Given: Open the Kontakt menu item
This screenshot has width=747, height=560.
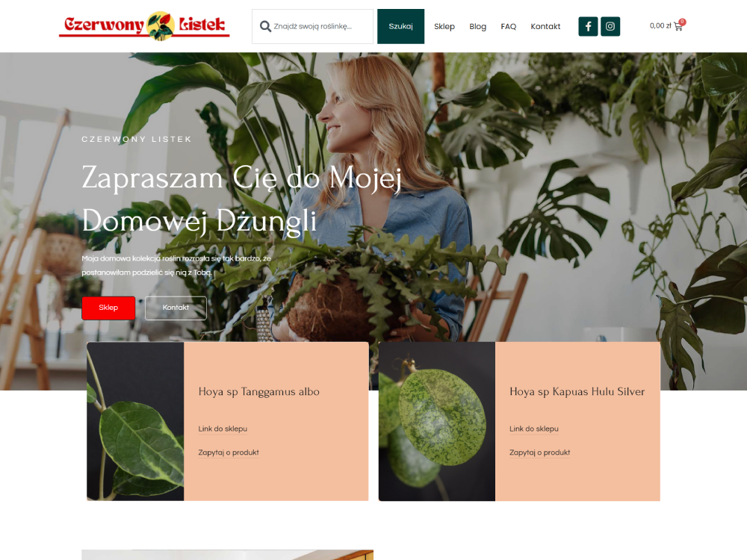Looking at the screenshot, I should pyautogui.click(x=545, y=27).
